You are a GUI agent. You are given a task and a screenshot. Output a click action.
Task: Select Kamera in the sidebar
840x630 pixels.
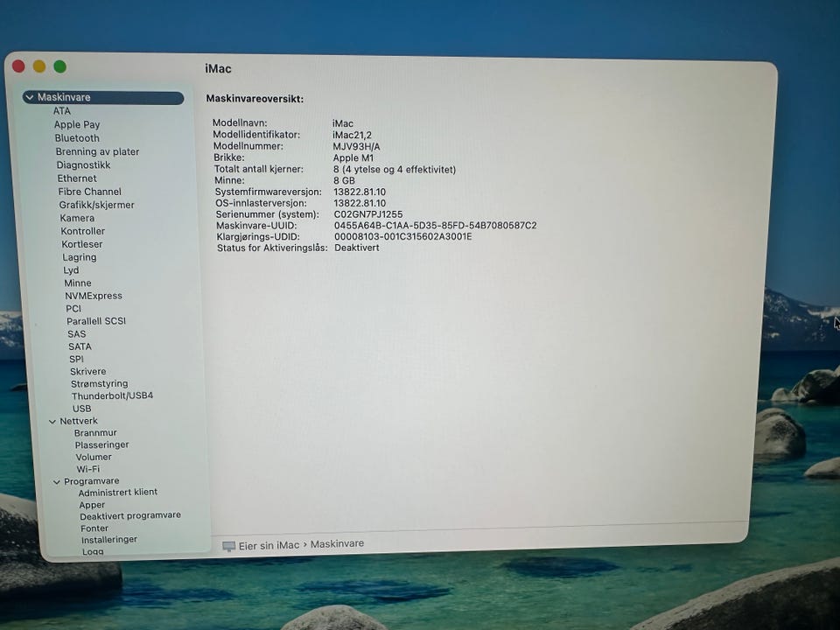[x=77, y=218]
